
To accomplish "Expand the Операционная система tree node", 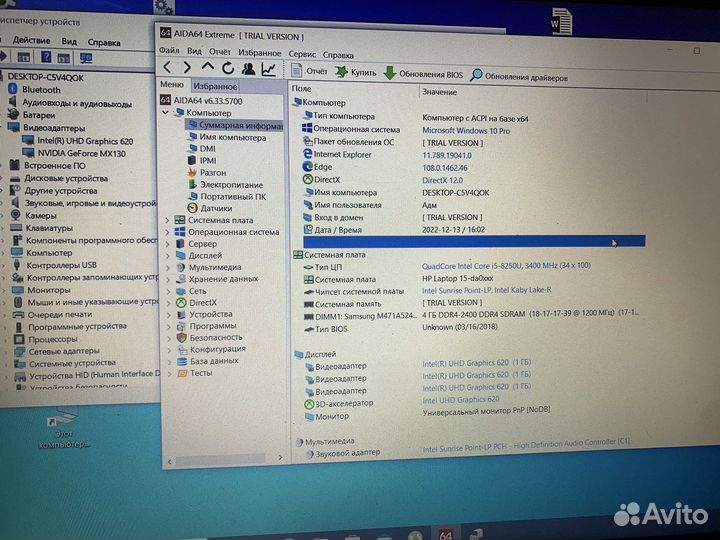I will (168, 232).
